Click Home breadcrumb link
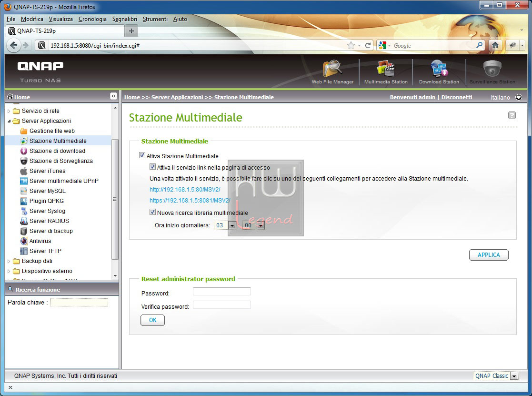Viewport: 532px width, 396px height. (x=132, y=97)
